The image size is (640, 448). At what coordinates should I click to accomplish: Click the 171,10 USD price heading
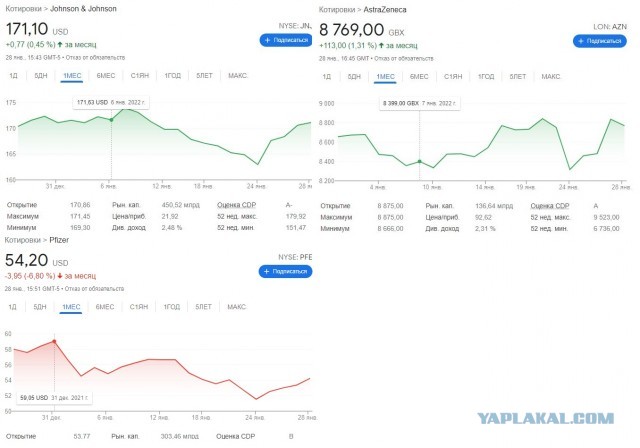37,29
